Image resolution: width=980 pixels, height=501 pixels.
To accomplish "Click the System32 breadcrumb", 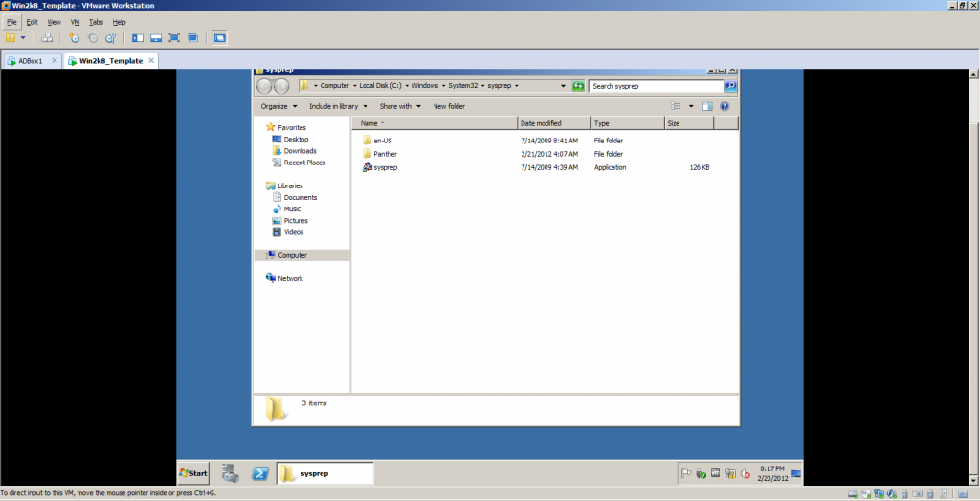I will (x=462, y=86).
